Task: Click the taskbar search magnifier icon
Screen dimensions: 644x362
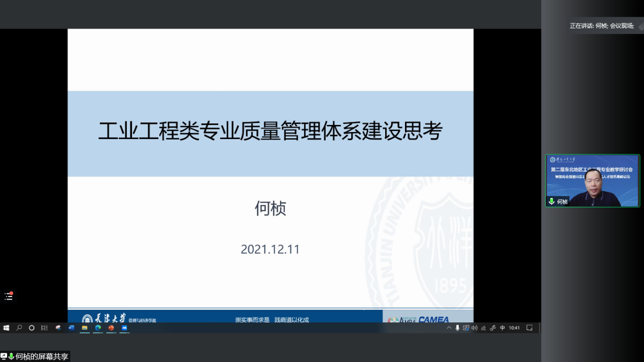Action: [x=19, y=328]
